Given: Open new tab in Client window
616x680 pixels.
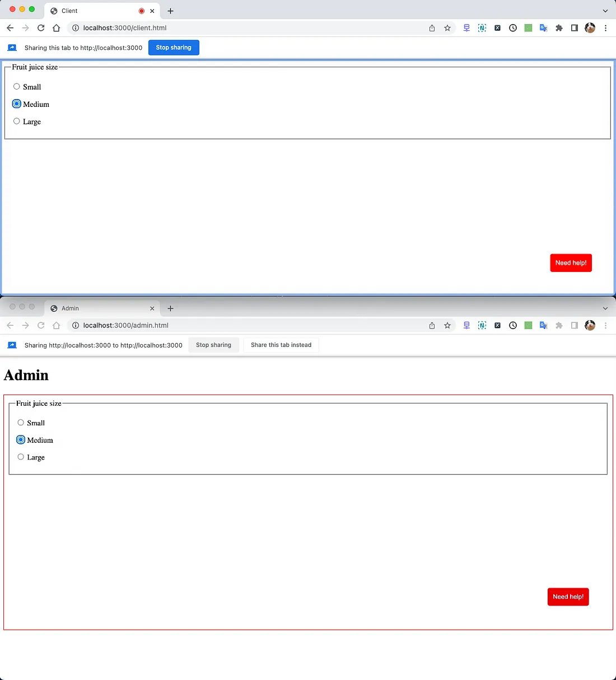Looking at the screenshot, I should pyautogui.click(x=171, y=11).
